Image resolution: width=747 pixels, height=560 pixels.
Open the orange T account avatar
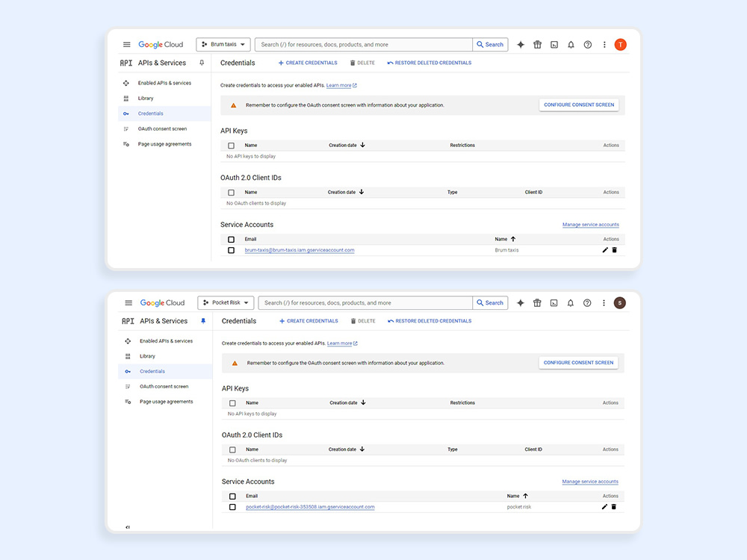point(620,45)
